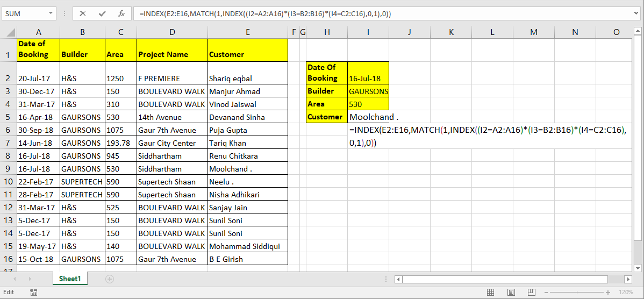The width and height of the screenshot is (644, 299).
Task: Select column E header
Action: pos(248,32)
